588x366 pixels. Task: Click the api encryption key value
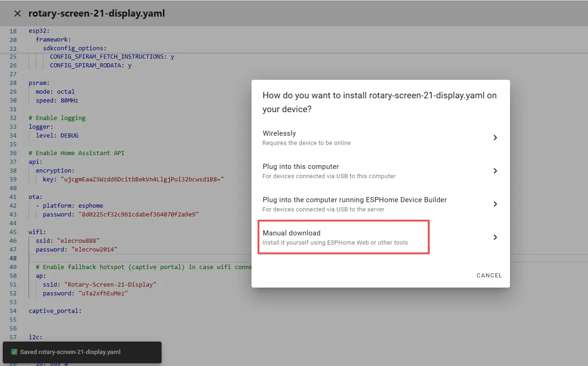[x=140, y=179]
